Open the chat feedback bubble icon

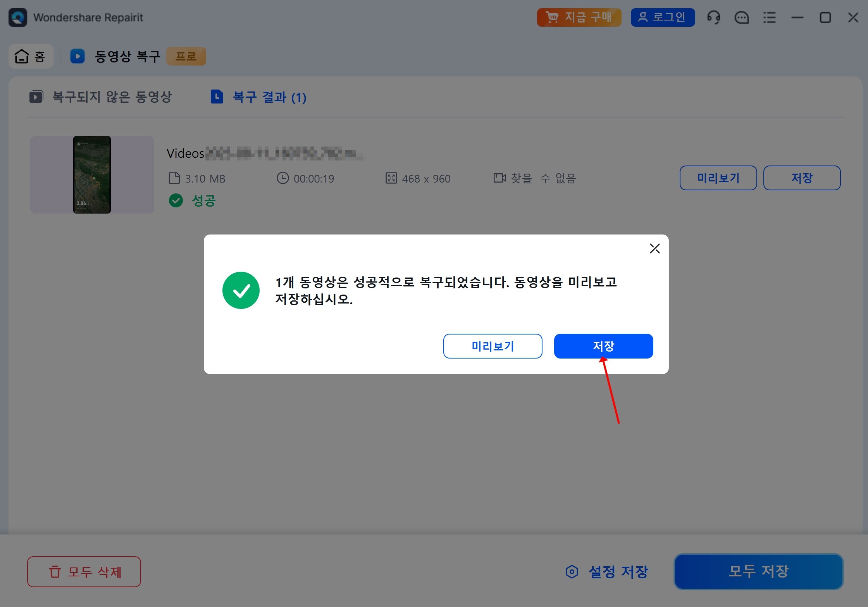coord(741,17)
